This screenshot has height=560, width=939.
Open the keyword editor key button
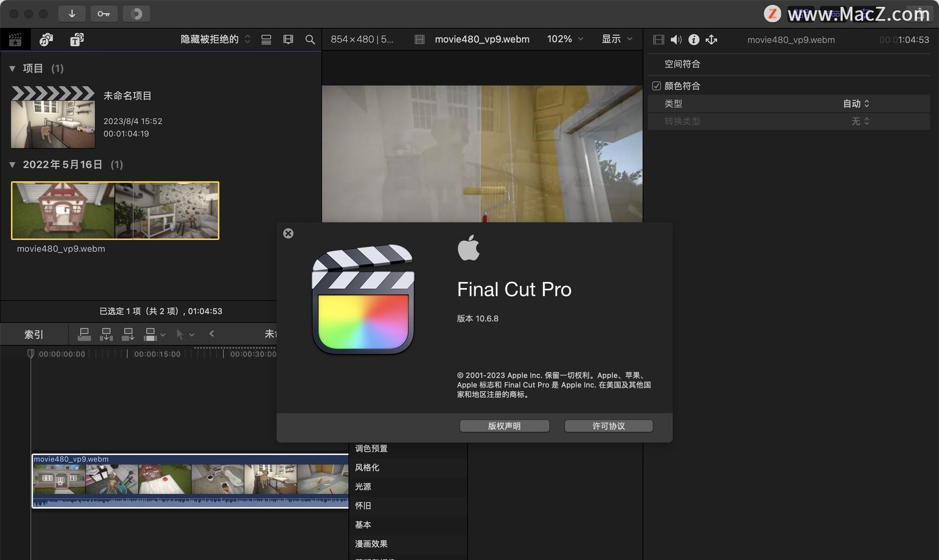(x=104, y=14)
